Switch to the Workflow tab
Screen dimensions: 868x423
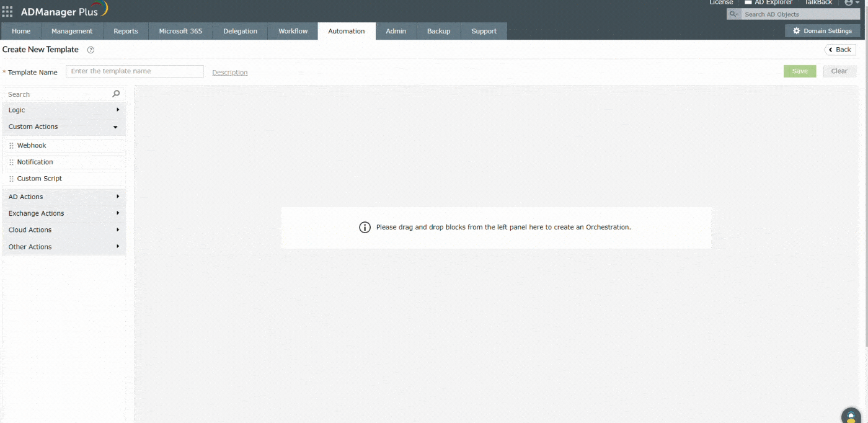click(x=292, y=30)
